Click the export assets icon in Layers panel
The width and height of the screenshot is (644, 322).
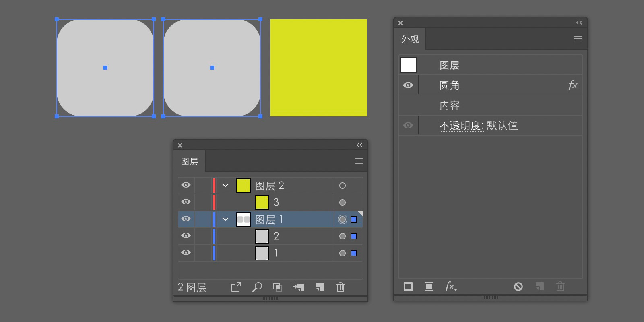236,287
